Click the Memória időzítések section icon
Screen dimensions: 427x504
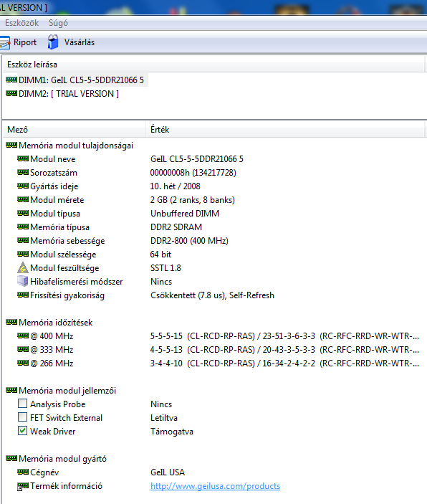[11, 322]
